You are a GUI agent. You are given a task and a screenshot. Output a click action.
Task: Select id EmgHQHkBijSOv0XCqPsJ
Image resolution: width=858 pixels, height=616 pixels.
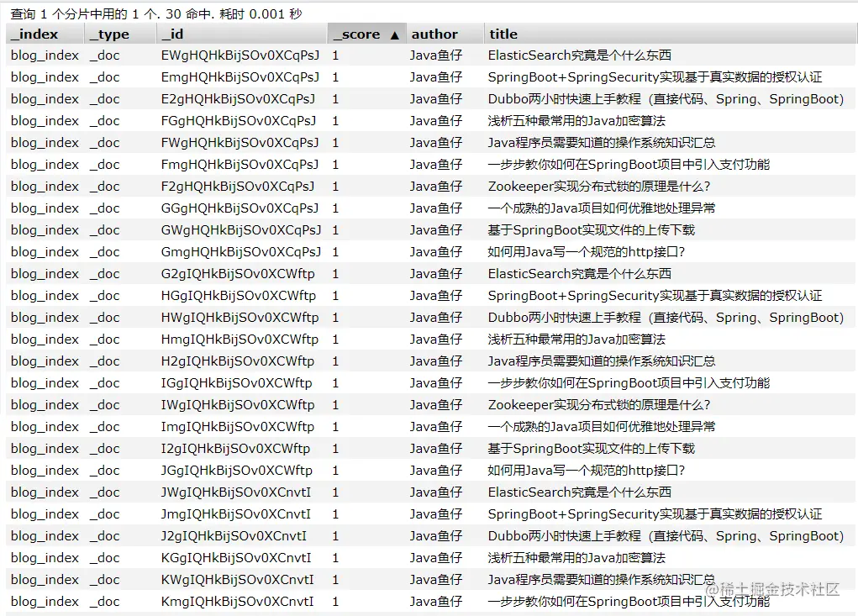pos(240,77)
